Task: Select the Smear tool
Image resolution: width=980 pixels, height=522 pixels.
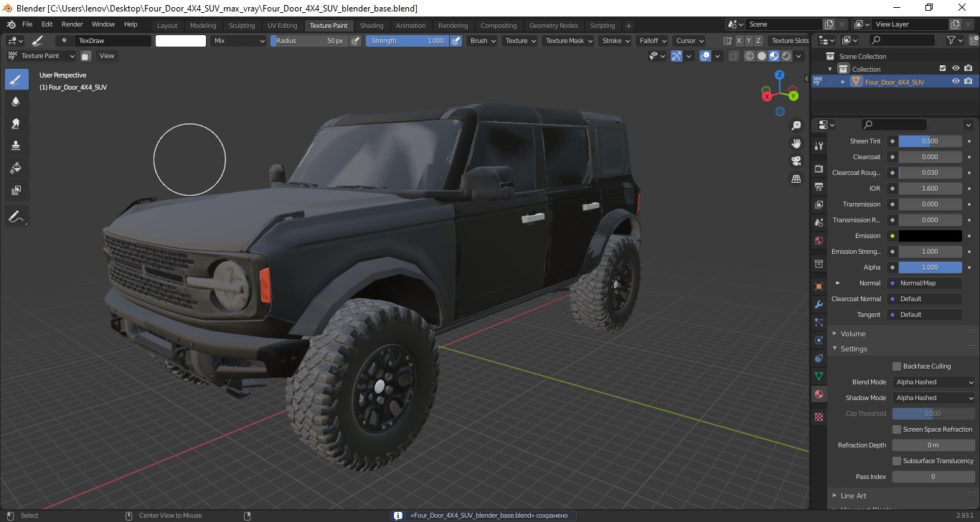Action: pos(17,123)
